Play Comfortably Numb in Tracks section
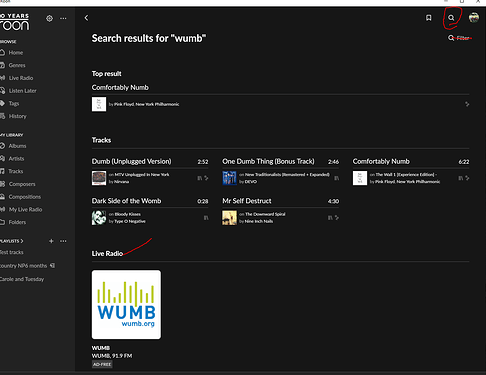Viewport: 486px width, 375px height. [x=381, y=161]
